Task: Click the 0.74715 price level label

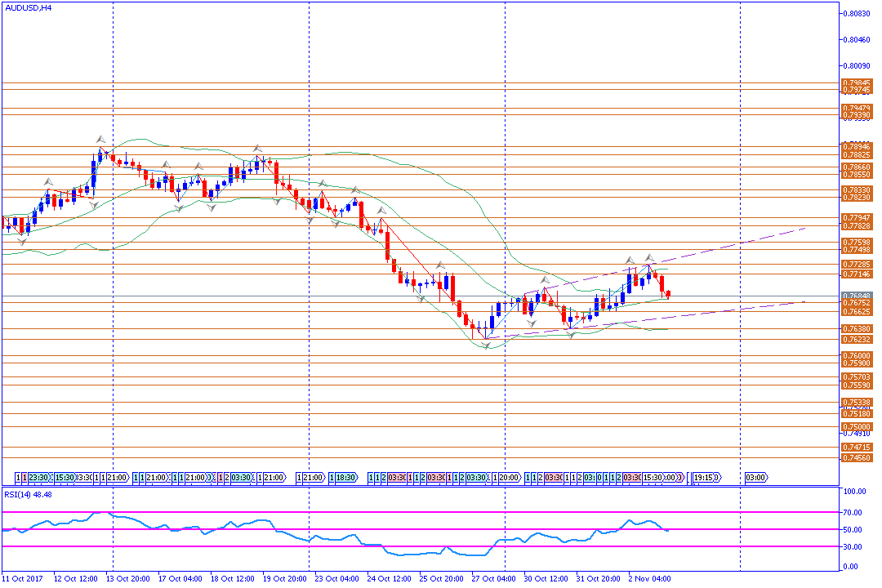Action: 857,448
